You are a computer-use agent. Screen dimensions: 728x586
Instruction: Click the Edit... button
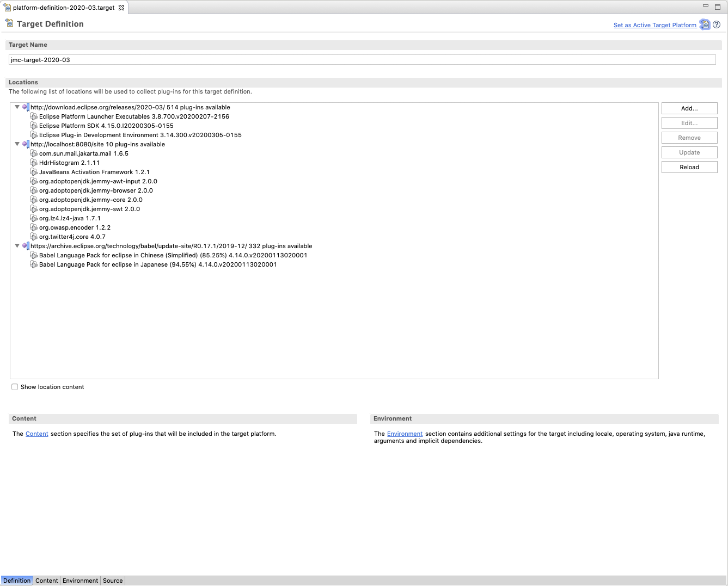pyautogui.click(x=689, y=123)
